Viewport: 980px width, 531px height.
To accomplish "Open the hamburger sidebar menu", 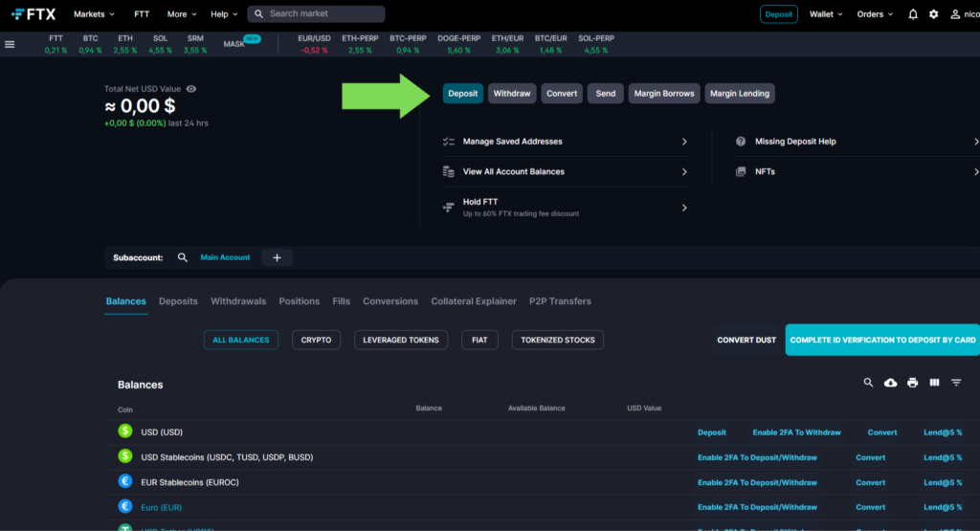I will pyautogui.click(x=10, y=44).
